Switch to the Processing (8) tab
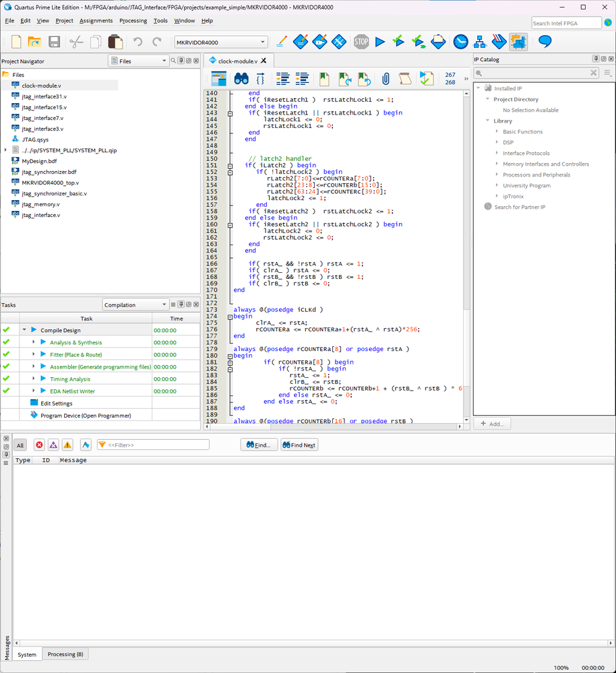This screenshot has width=616, height=673. pos(65,654)
